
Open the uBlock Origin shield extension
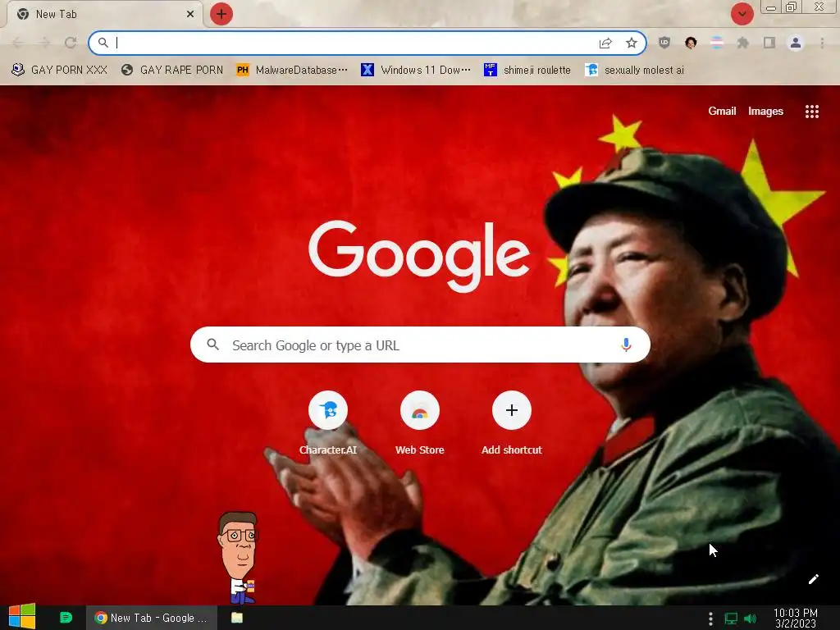664,43
